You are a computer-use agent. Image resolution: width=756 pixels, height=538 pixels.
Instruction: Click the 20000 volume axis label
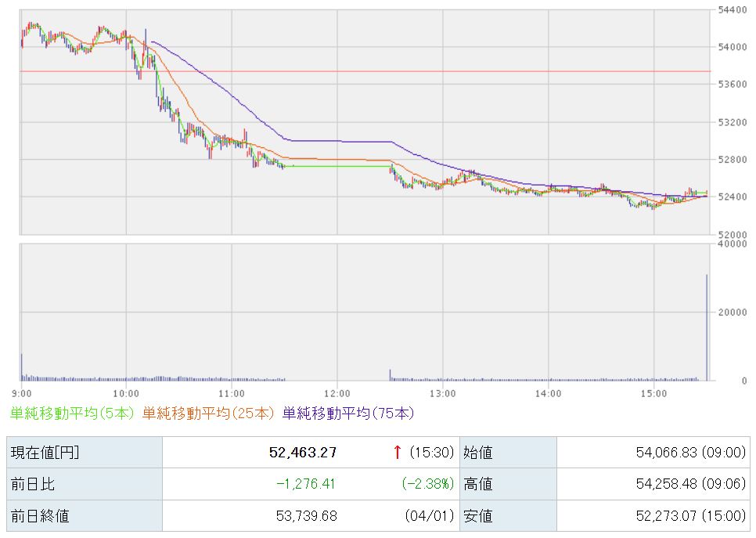click(x=733, y=312)
